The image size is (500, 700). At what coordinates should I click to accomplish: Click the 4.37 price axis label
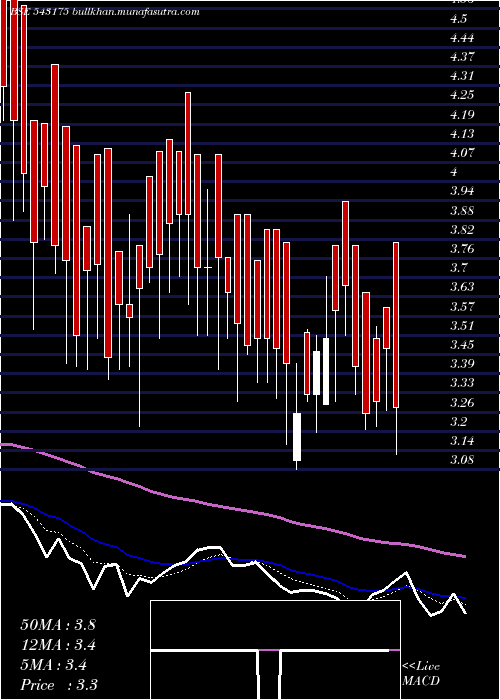462,57
